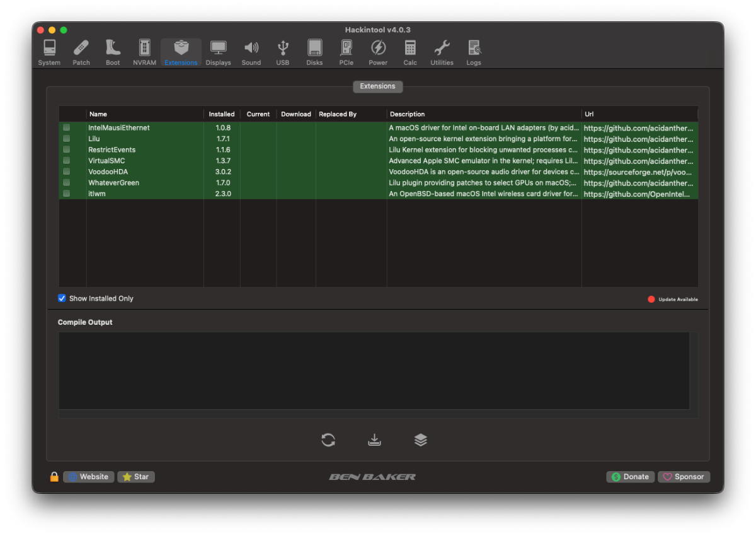756x536 pixels.
Task: Switch to the NVRAM section
Action: click(x=145, y=53)
